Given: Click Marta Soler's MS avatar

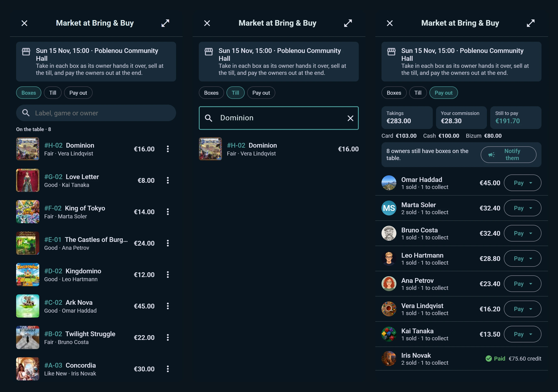Looking at the screenshot, I should (x=389, y=208).
